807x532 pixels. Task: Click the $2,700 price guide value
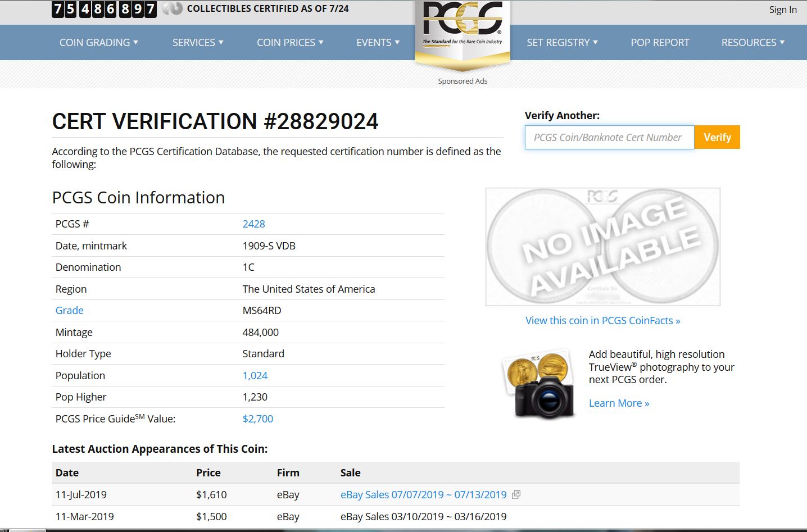tap(257, 419)
